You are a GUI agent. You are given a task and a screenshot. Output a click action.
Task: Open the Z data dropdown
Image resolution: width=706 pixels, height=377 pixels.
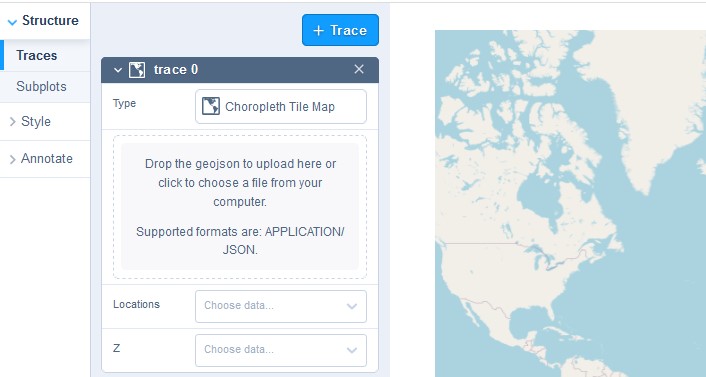[281, 350]
